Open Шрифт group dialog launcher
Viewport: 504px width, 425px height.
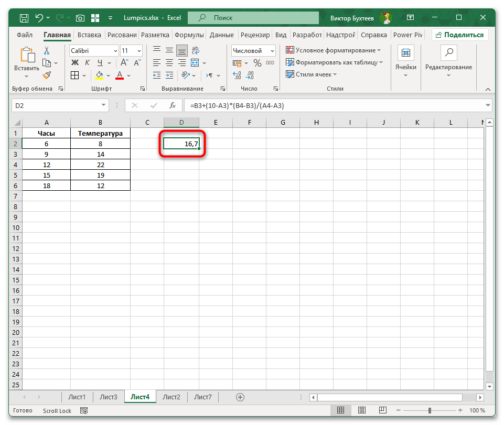pyautogui.click(x=143, y=89)
